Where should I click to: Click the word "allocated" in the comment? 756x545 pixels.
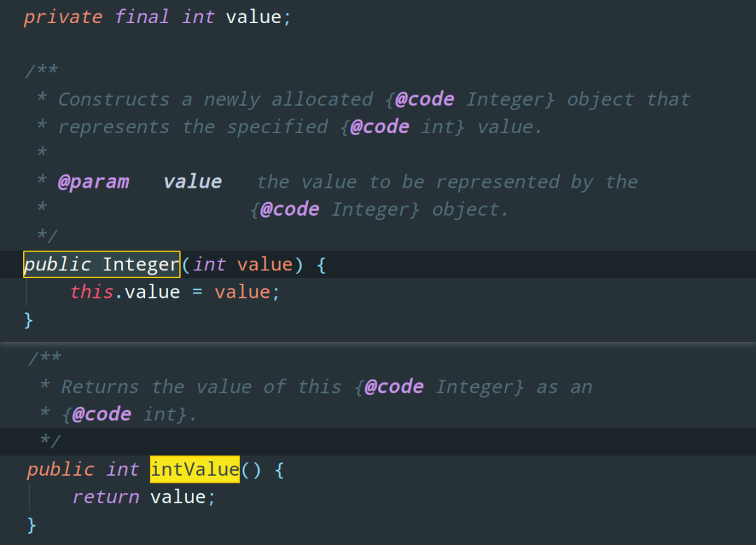tap(322, 99)
